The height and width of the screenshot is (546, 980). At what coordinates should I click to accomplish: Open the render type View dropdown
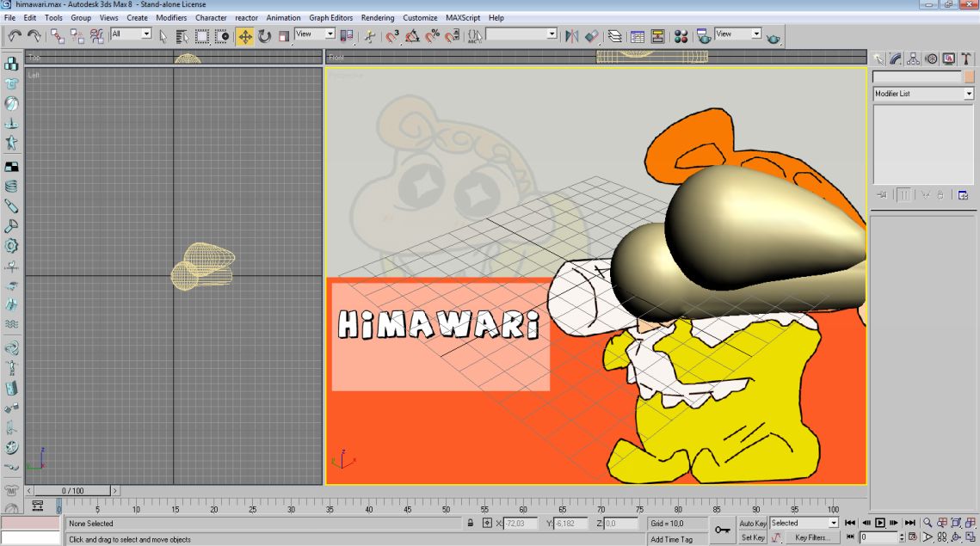738,34
